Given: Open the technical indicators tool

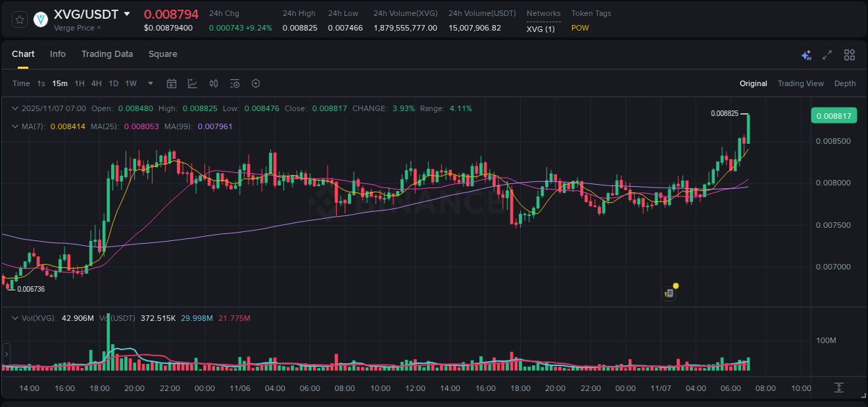Looking at the screenshot, I should pyautogui.click(x=192, y=83).
